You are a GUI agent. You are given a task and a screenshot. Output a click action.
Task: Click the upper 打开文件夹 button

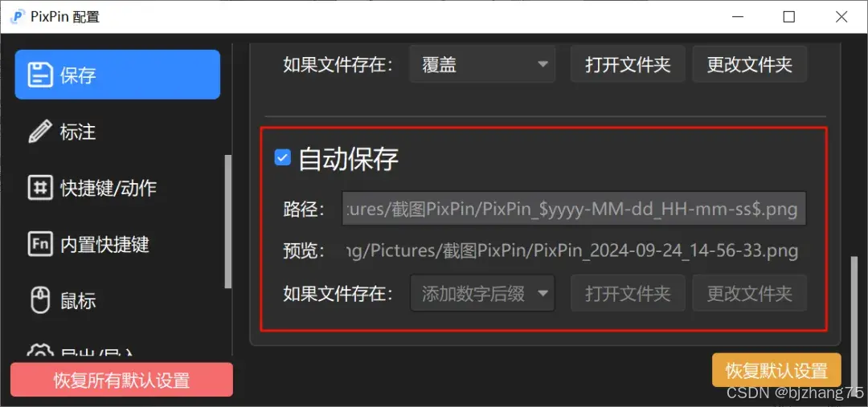628,65
